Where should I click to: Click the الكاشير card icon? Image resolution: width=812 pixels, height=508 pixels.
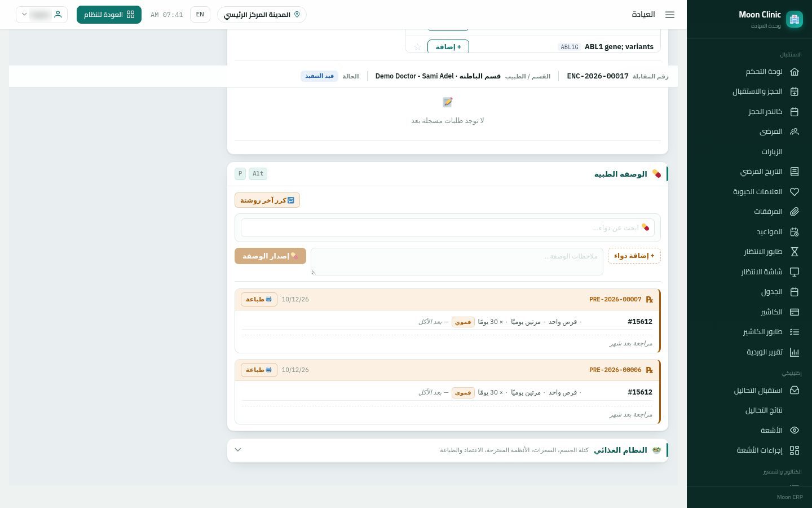coord(795,312)
